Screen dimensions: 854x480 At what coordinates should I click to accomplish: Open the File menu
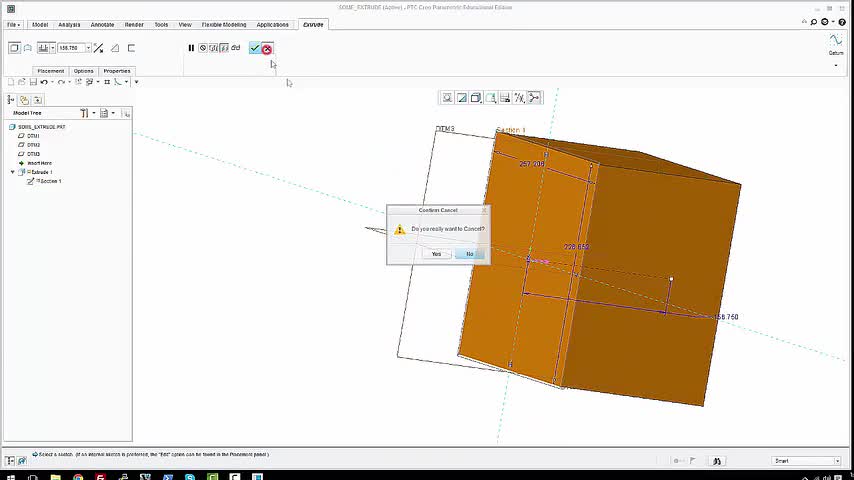click(14, 25)
